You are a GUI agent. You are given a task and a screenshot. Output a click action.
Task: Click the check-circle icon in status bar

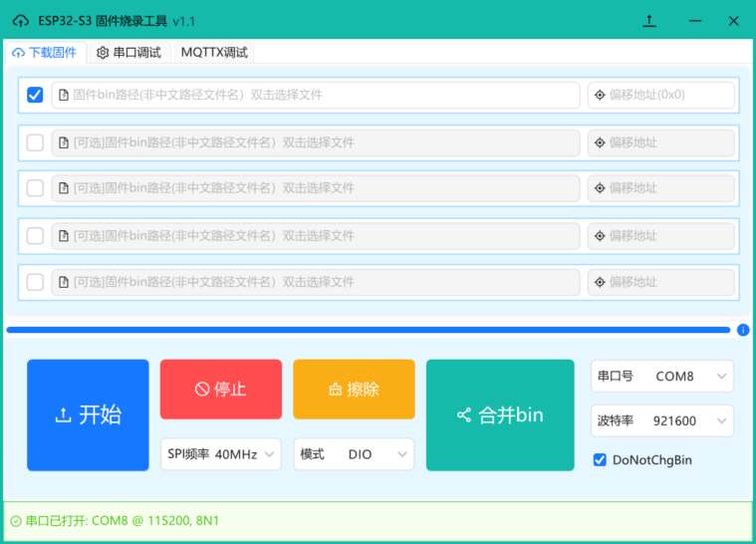point(16,521)
